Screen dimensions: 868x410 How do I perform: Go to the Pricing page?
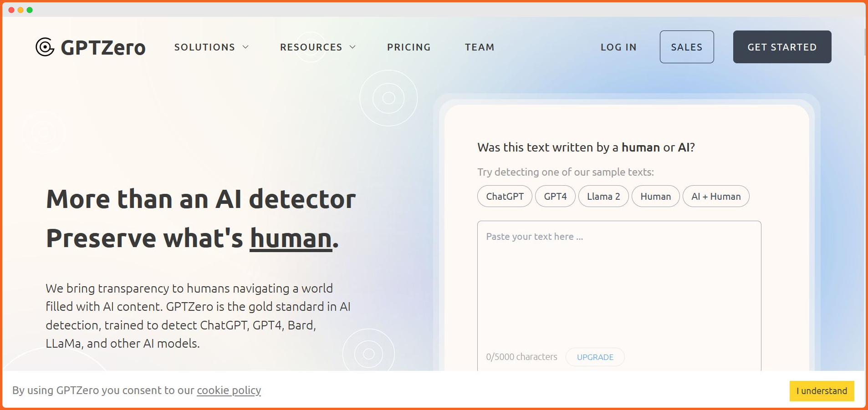point(409,47)
